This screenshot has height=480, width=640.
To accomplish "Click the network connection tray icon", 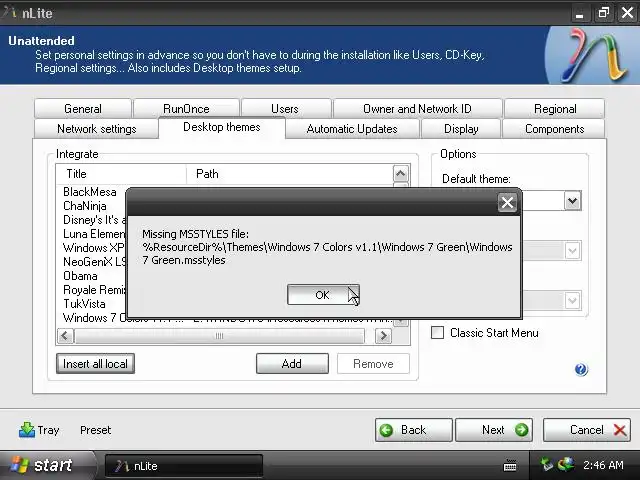I will 547,464.
